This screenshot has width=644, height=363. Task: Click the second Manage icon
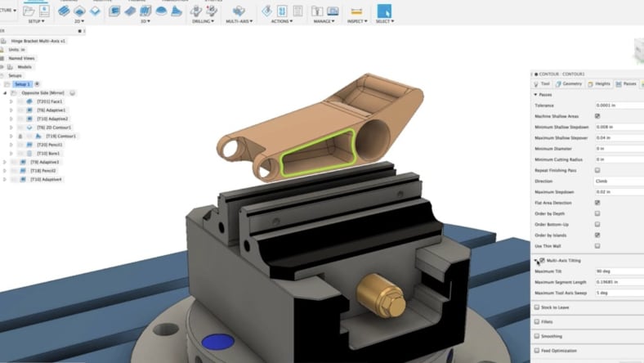point(333,11)
